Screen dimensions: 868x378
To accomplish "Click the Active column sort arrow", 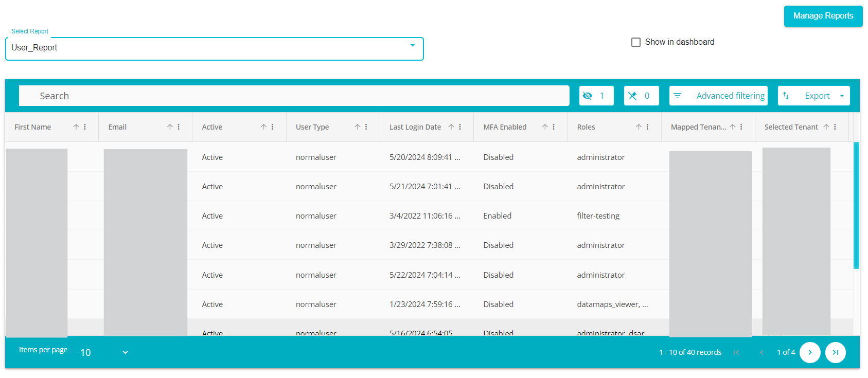I will coord(263,127).
